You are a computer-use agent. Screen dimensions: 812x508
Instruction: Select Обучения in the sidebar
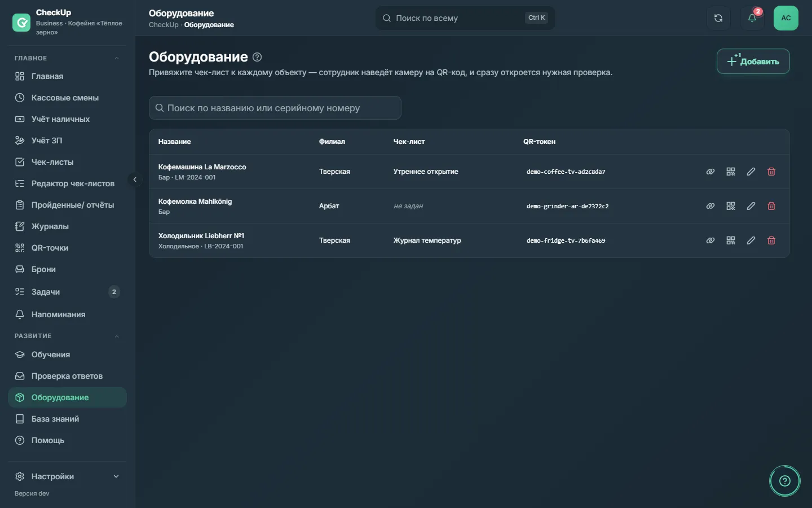pyautogui.click(x=68, y=354)
